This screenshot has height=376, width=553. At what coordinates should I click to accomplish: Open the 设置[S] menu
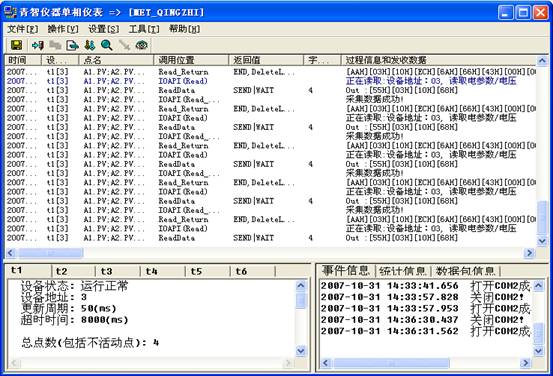click(x=103, y=29)
